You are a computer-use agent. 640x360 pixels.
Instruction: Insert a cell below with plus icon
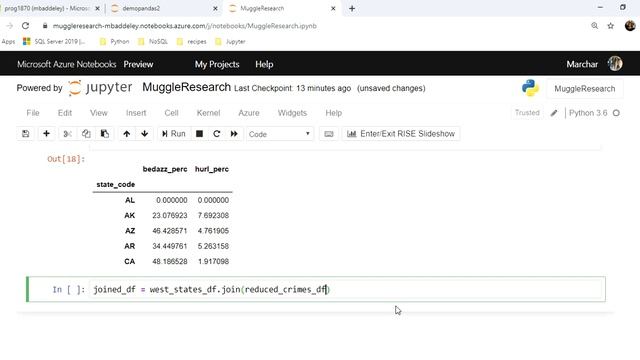click(x=47, y=134)
